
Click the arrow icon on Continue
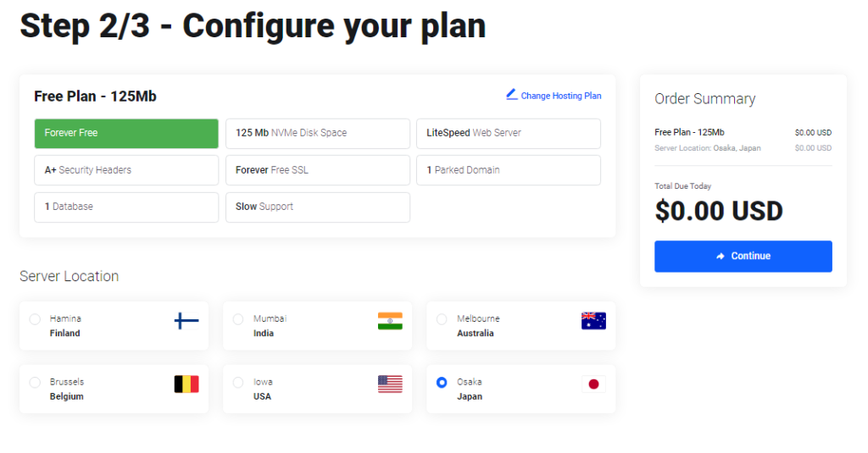pyautogui.click(x=721, y=257)
